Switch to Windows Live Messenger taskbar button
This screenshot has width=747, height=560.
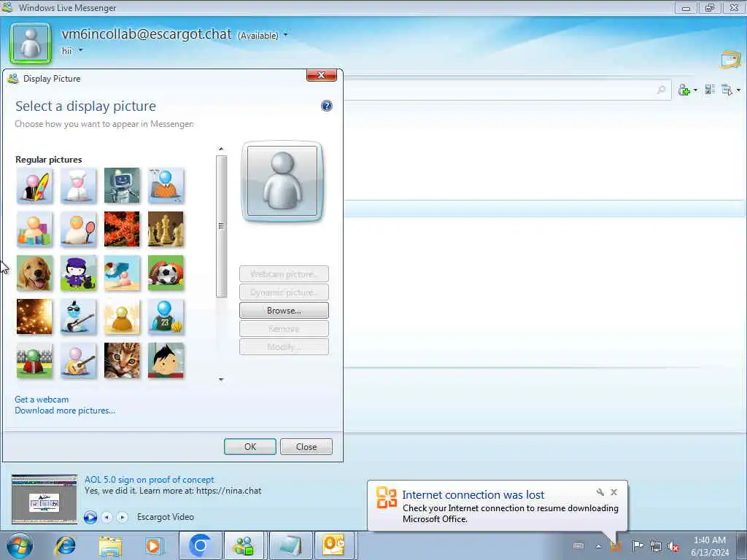tap(244, 545)
